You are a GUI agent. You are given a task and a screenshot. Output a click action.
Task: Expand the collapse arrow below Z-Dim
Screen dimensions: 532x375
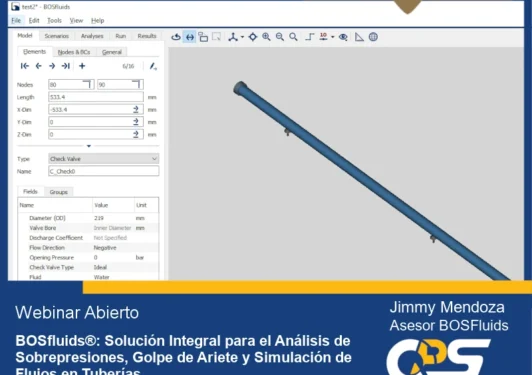coord(89,146)
